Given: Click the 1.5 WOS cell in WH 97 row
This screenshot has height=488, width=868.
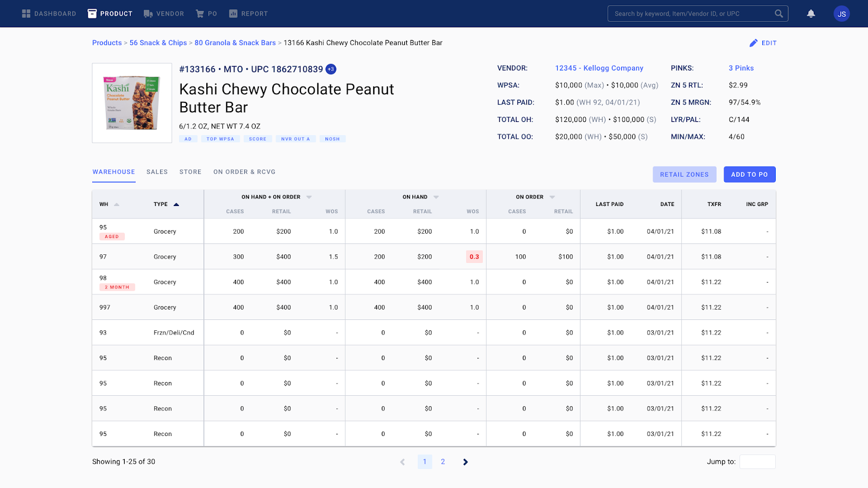Looking at the screenshot, I should [333, 257].
